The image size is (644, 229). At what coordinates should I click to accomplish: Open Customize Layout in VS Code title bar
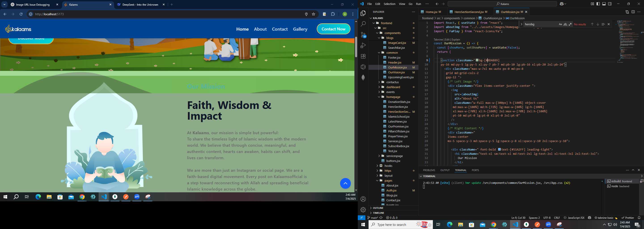coord(592,4)
